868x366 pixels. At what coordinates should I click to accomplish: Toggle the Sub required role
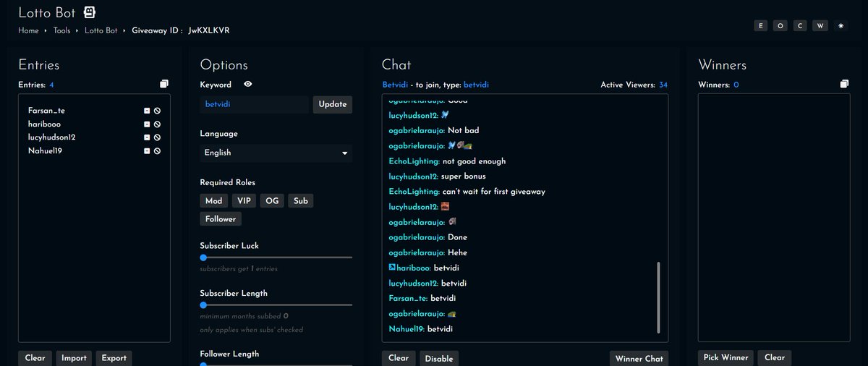click(300, 201)
